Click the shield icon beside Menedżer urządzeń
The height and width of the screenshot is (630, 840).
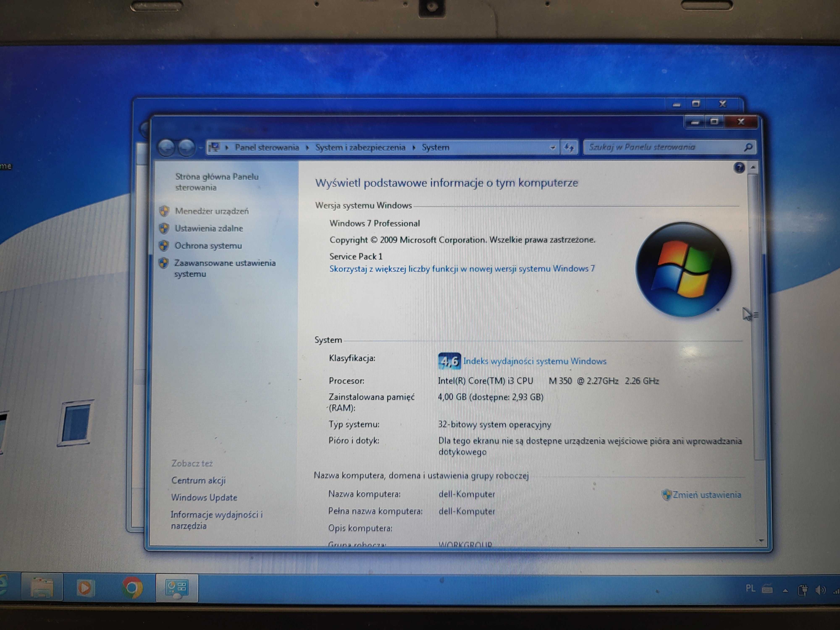164,211
